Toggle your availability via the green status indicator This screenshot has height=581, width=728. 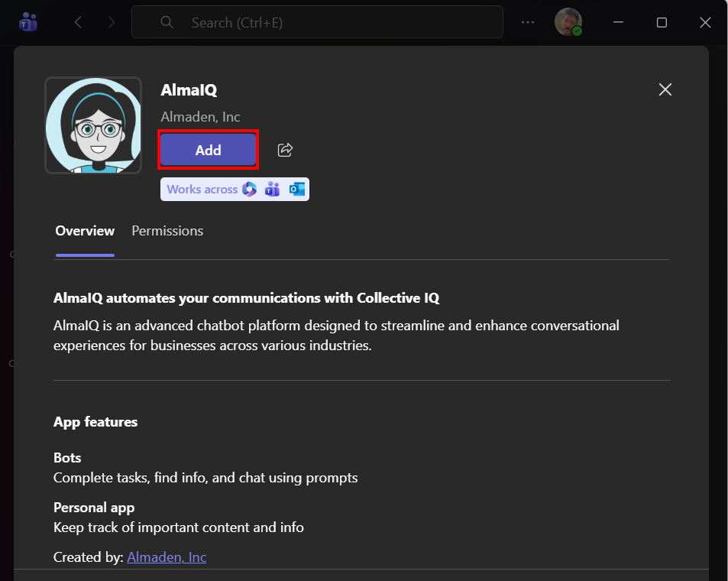click(577, 30)
